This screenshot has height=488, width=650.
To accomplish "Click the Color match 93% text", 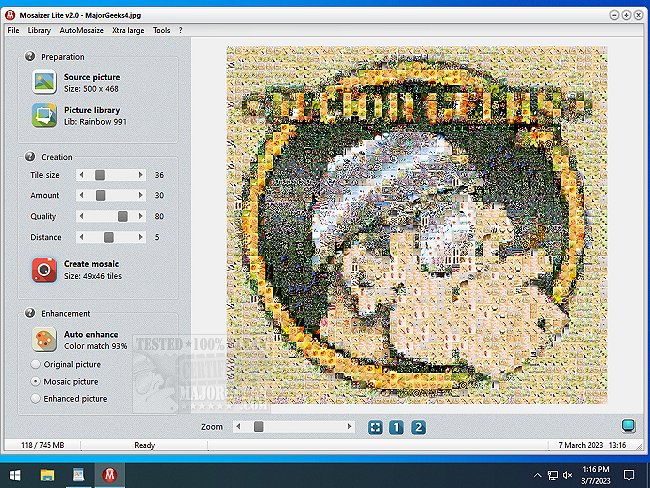I will point(96,346).
